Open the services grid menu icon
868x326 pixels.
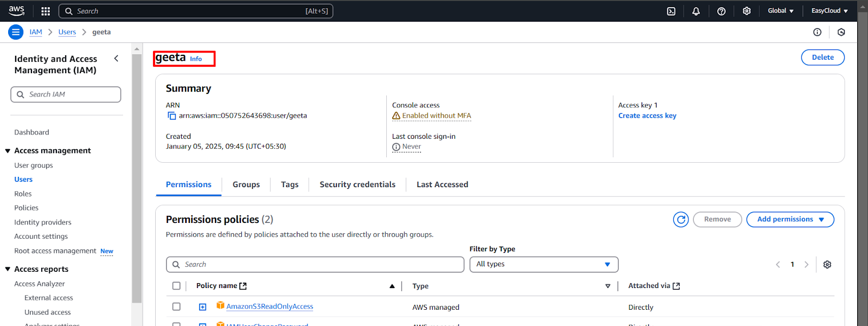tap(46, 11)
